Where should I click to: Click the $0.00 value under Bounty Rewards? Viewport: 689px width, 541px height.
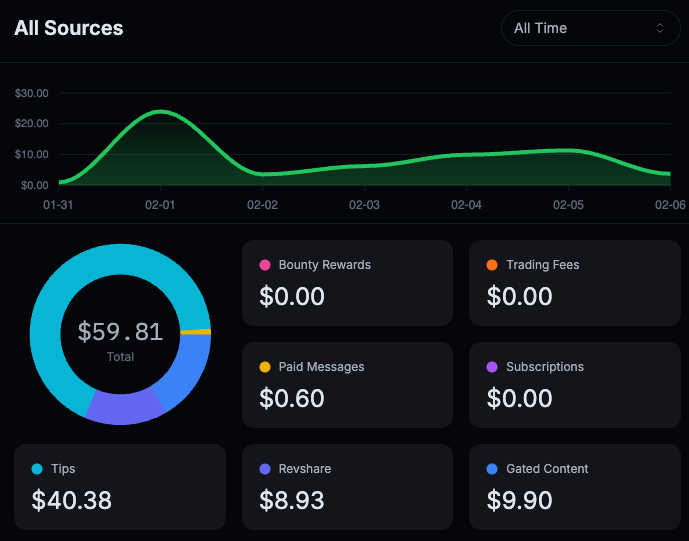click(292, 296)
